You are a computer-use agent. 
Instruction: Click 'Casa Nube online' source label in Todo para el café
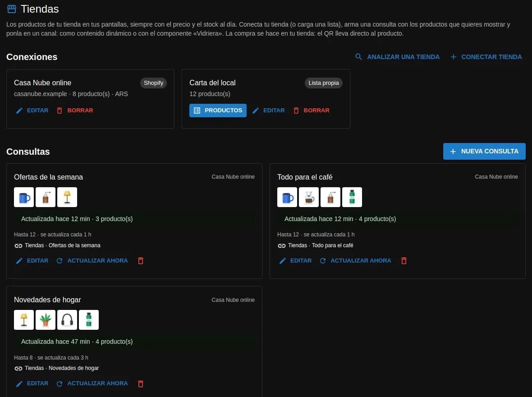[496, 176]
